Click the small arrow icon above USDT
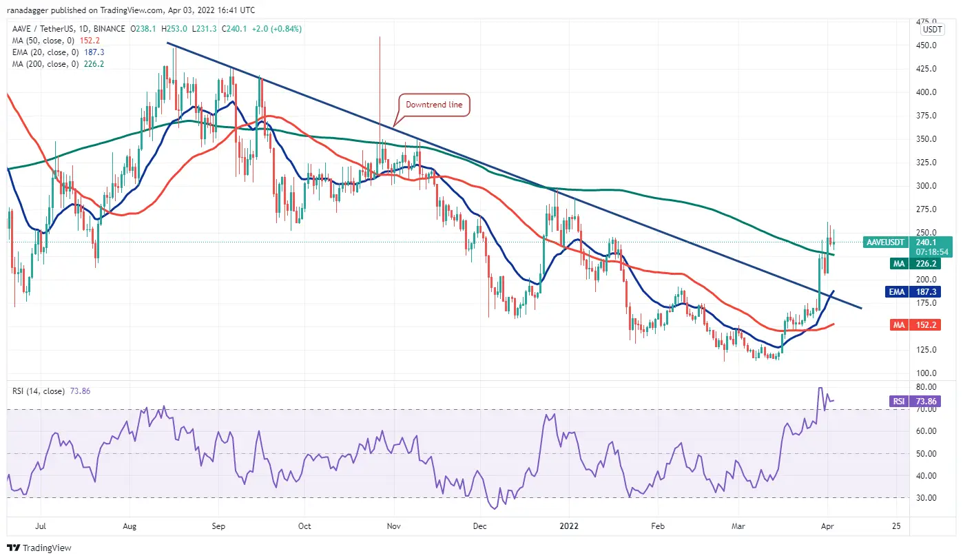This screenshot has width=963, height=560. tap(932, 21)
